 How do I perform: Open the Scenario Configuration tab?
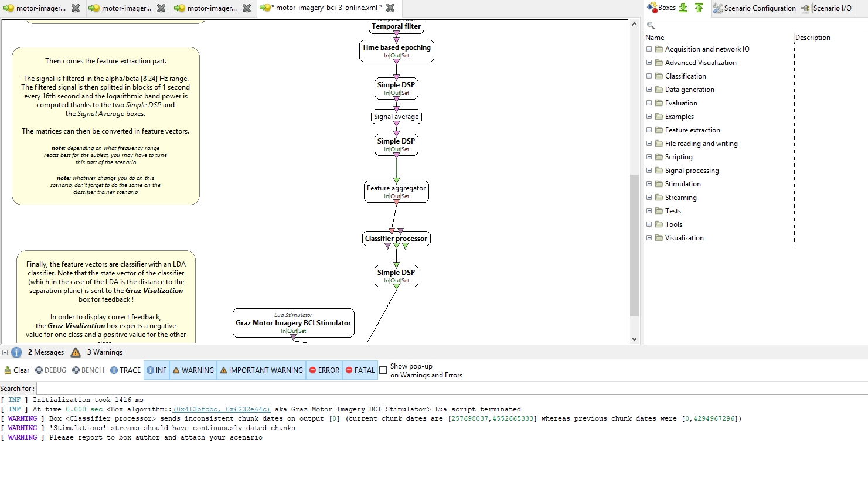point(754,8)
